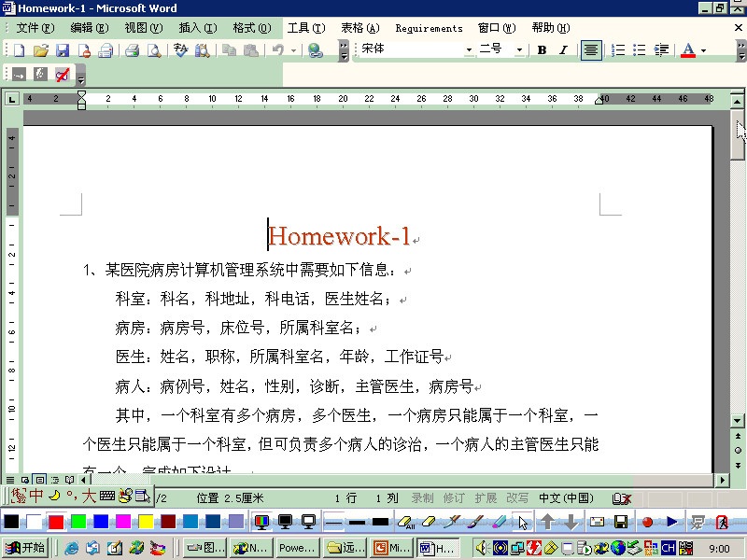The height and width of the screenshot is (560, 747).
Task: Run spelling and grammar check
Action: (x=180, y=50)
